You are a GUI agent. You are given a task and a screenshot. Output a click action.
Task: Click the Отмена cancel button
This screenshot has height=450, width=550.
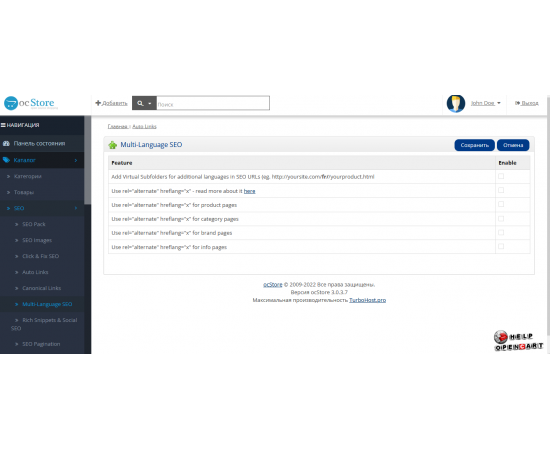click(x=513, y=145)
